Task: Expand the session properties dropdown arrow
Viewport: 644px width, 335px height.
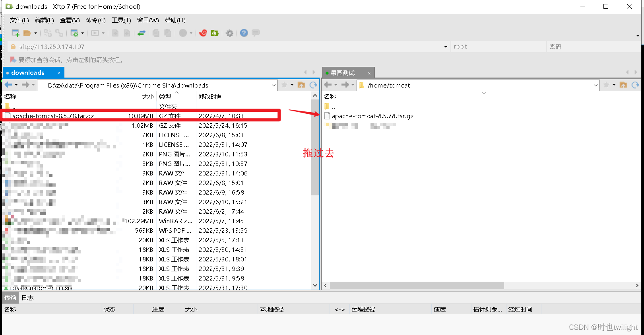Action: point(83,33)
